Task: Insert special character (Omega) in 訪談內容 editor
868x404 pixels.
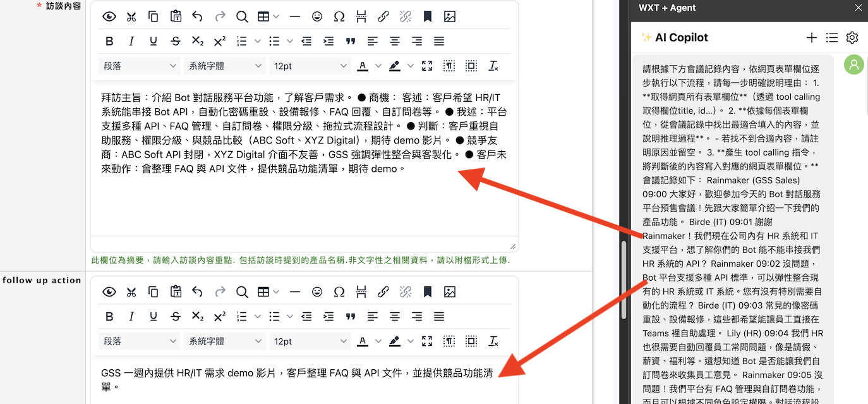Action: (339, 17)
